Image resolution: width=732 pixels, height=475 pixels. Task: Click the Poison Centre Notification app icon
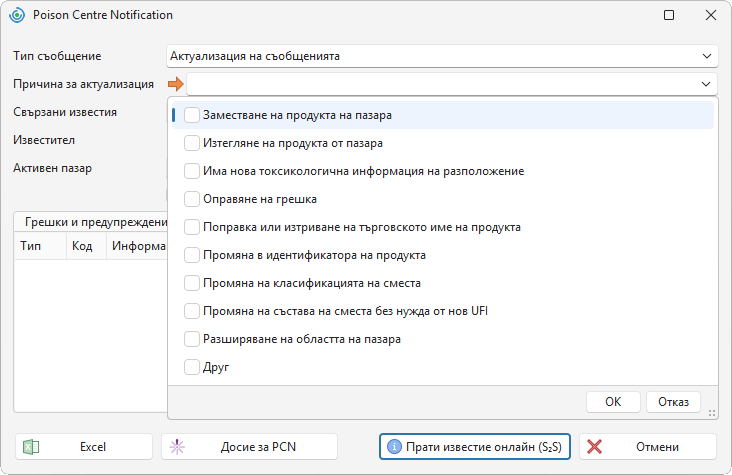click(x=17, y=15)
